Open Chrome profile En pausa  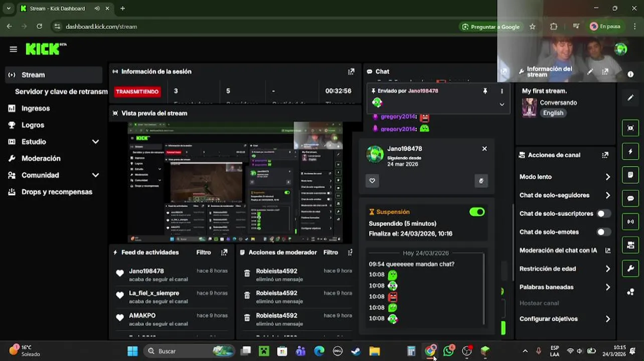tap(605, 27)
